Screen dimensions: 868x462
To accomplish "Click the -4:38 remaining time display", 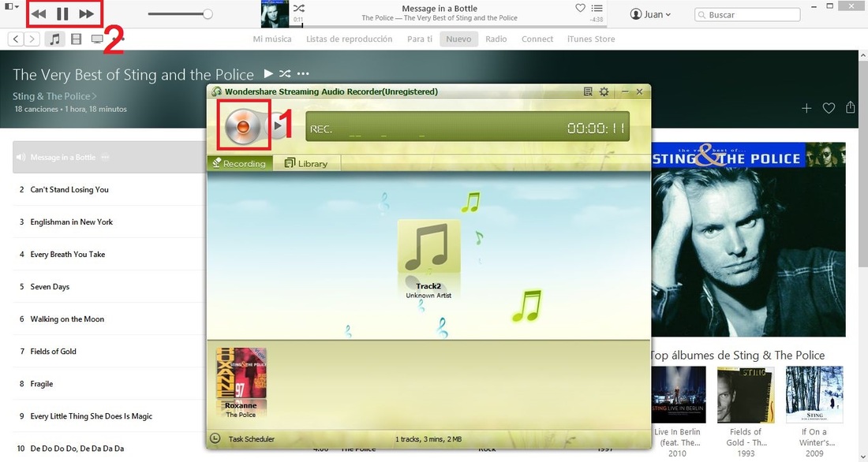I will 597,20.
